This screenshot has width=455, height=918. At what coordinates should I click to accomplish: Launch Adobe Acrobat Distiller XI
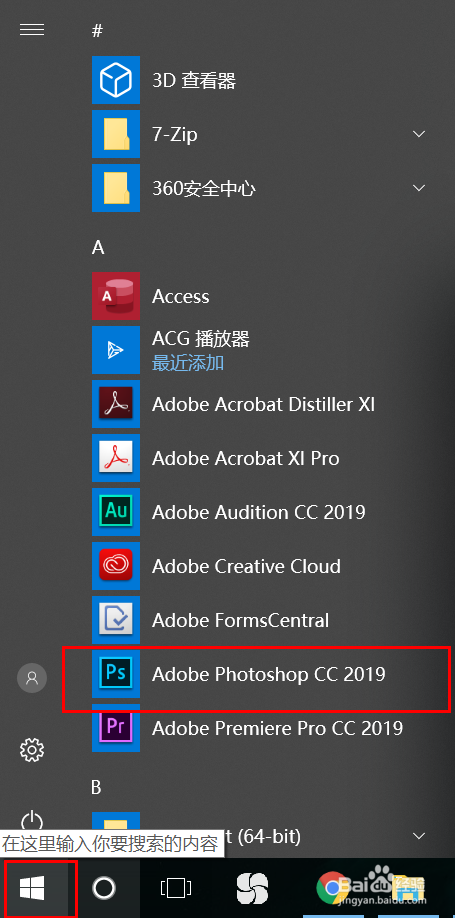click(x=116, y=404)
